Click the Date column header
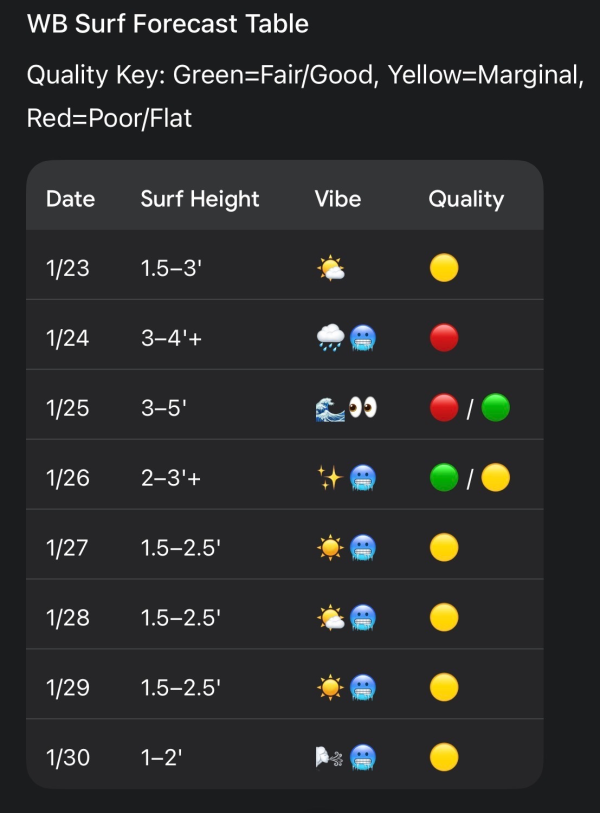The image size is (600, 813). point(70,199)
